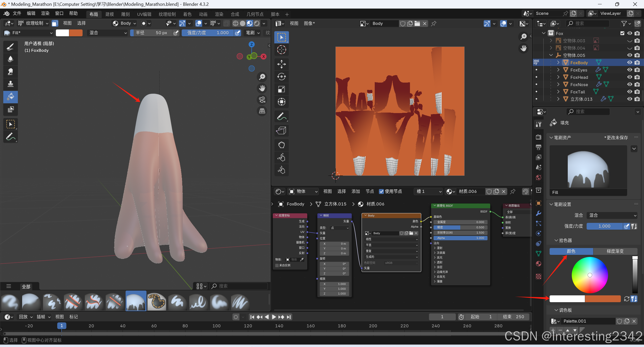Open the Slot 1 material dropdown
Screen dimensions: 644x347
pos(429,191)
